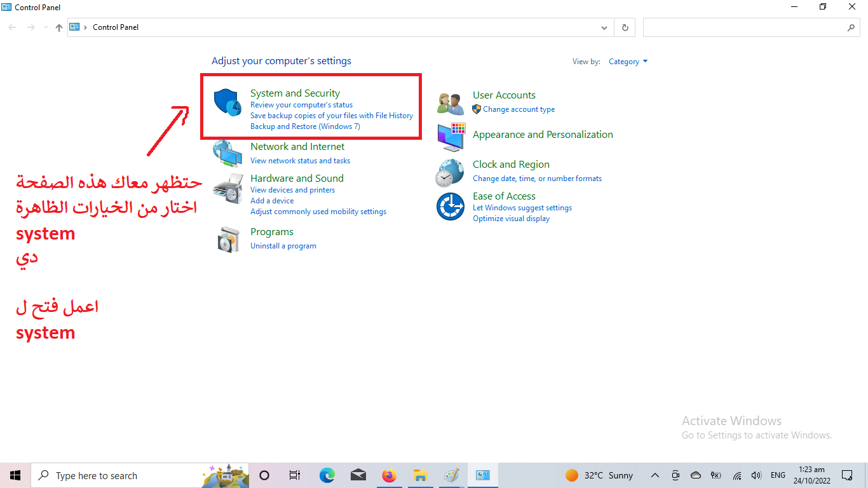Open the Ease of Access icon
Screen dimensions: 868x488
coord(450,207)
